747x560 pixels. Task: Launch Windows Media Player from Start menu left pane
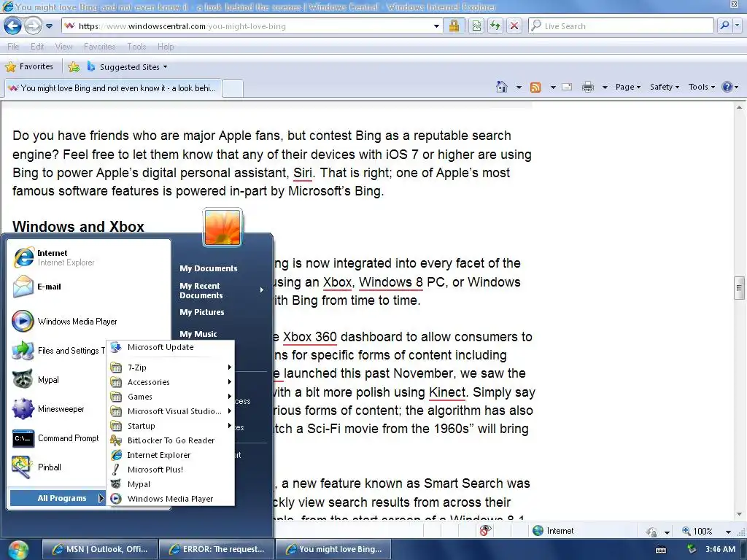click(x=88, y=322)
